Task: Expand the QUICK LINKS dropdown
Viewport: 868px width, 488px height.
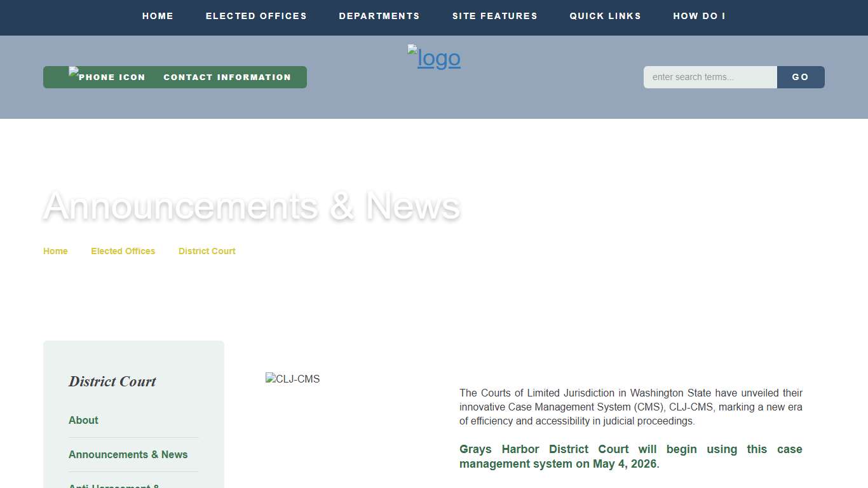Action: (x=605, y=16)
